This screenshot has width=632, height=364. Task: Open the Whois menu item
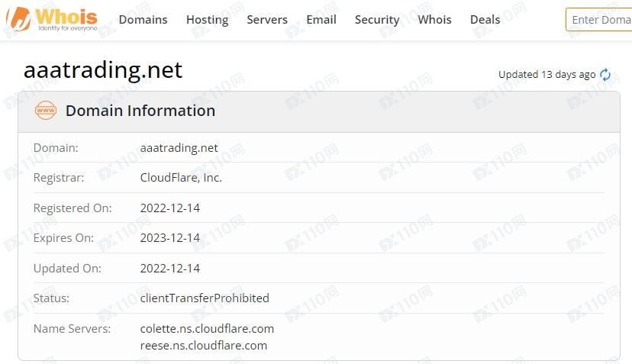pos(434,20)
